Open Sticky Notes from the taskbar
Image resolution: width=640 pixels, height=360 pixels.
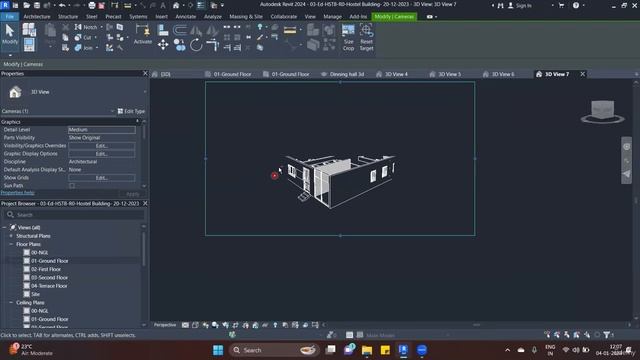pyautogui.click(x=385, y=350)
